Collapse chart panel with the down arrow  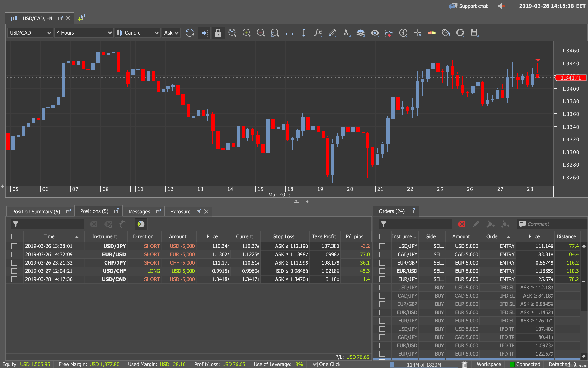[x=307, y=201]
